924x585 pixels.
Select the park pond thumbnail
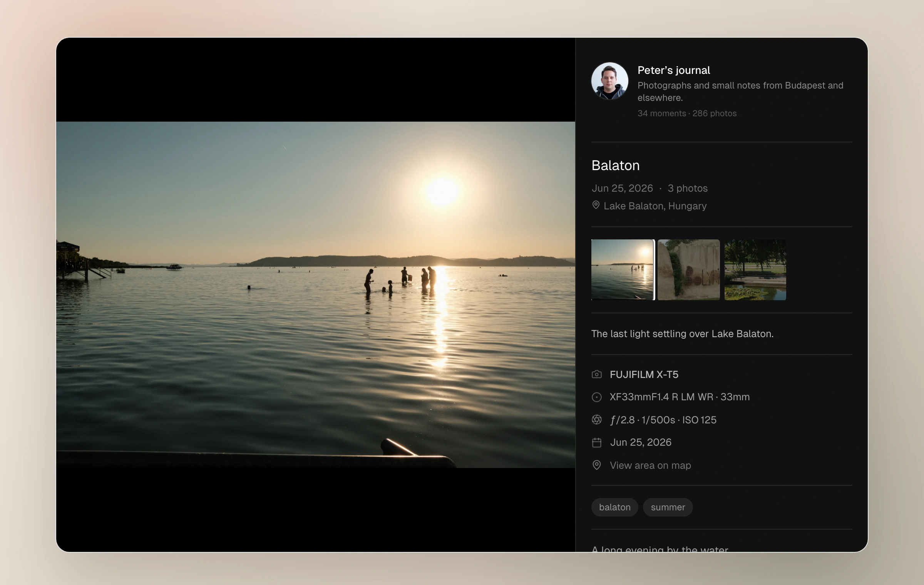755,270
